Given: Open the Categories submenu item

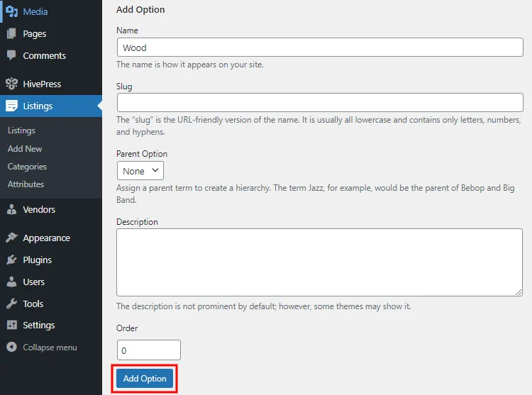Looking at the screenshot, I should point(27,167).
